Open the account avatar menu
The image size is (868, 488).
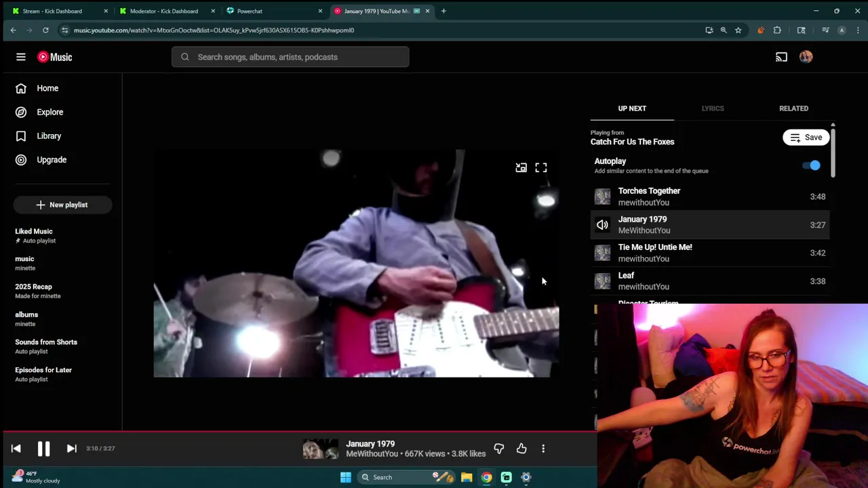806,57
